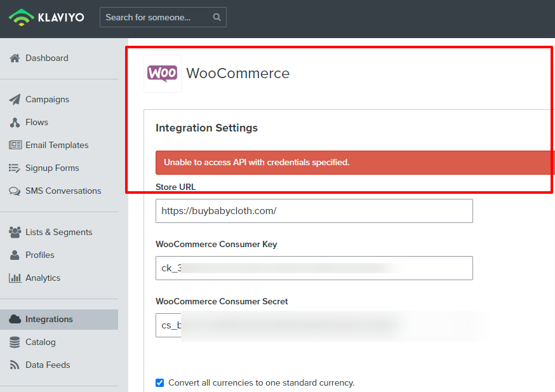The image size is (555, 392).
Task: Click the Data Feeds RSS icon
Action: (15, 365)
